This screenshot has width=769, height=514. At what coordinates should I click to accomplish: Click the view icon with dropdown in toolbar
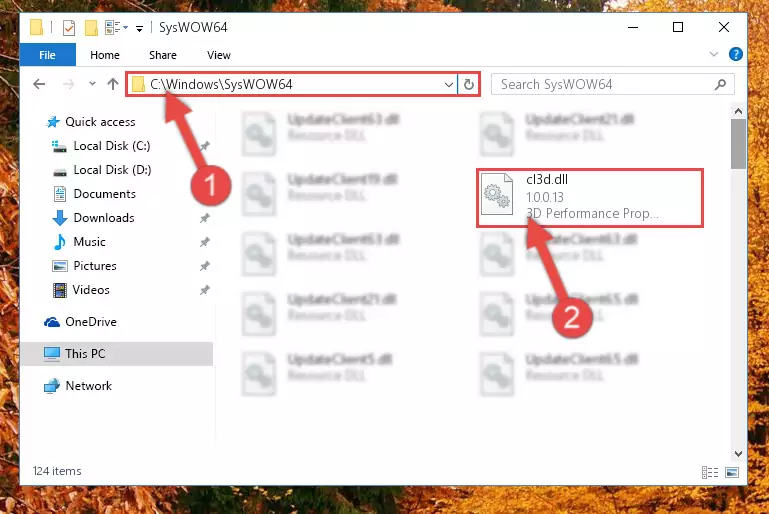tap(116, 28)
